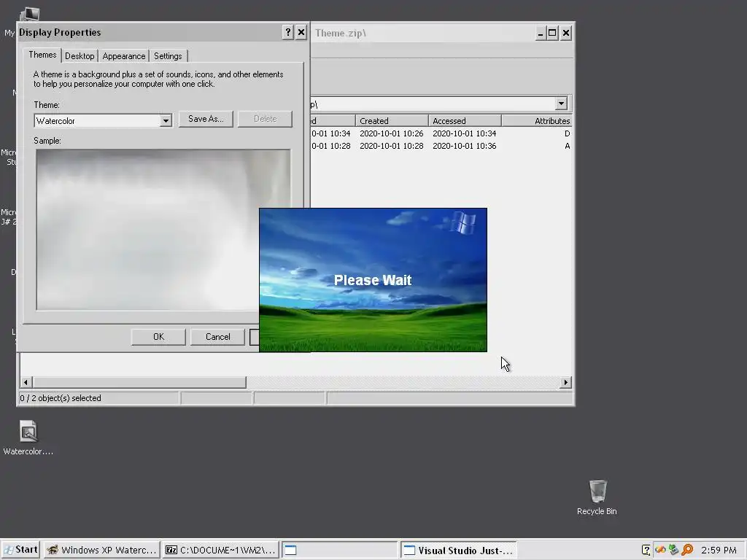
Task: Click the Save As... button
Action: [206, 119]
